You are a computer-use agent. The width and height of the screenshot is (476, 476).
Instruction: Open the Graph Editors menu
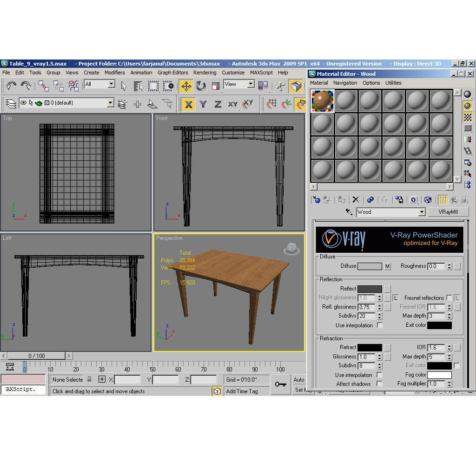click(x=173, y=73)
